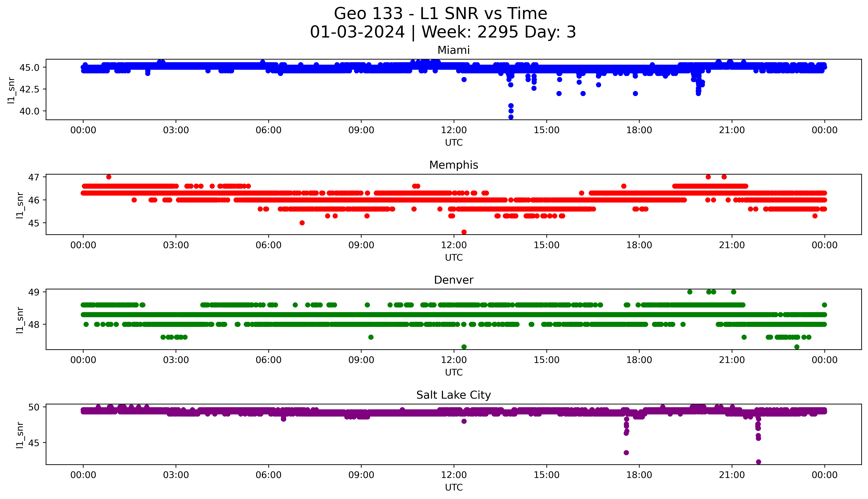Click the l1_snr axis label of Memphis plot

click(x=20, y=205)
